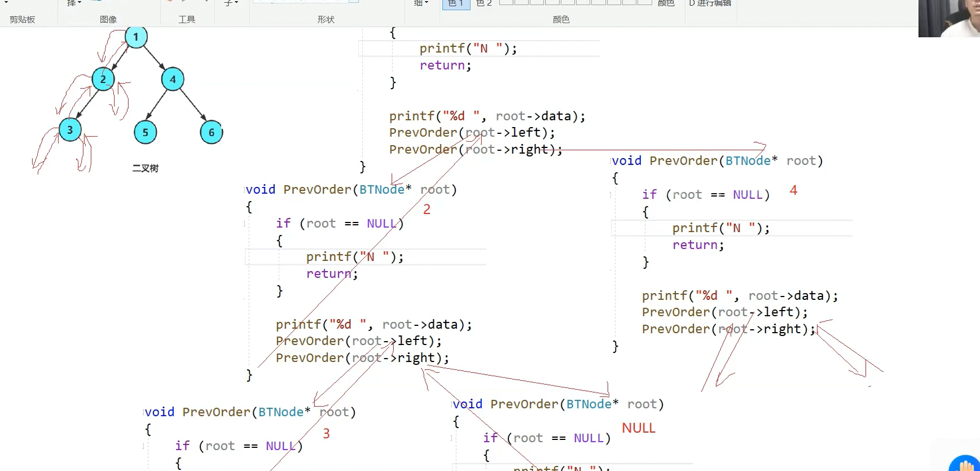
Task: Click tree node 5 circle
Action: pos(146,133)
